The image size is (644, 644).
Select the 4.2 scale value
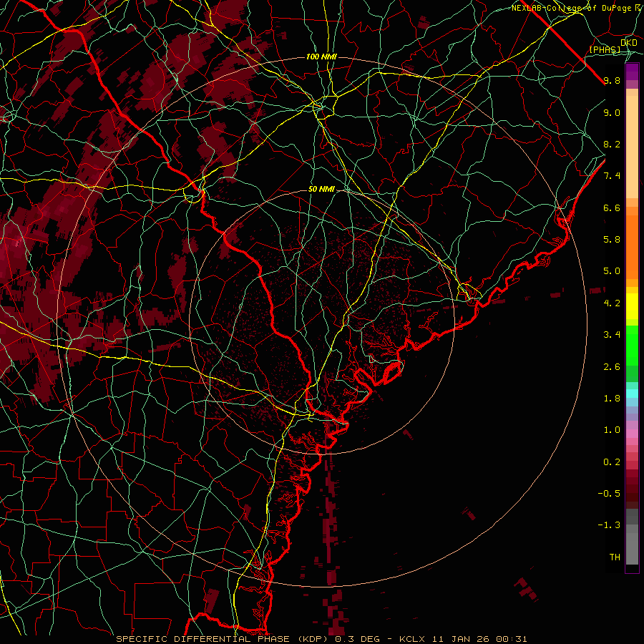tap(612, 303)
